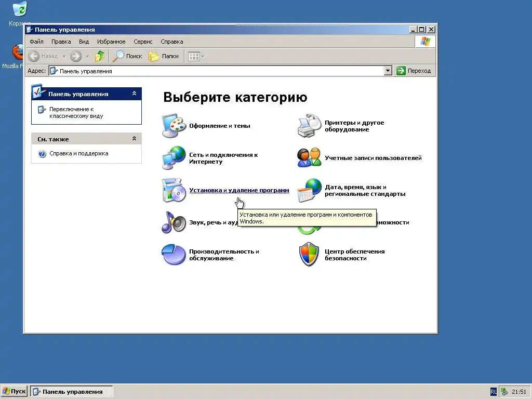Screen dimensions: 532x399
Task: Click the Mozilla Firefox desktop icon
Action: point(18,52)
